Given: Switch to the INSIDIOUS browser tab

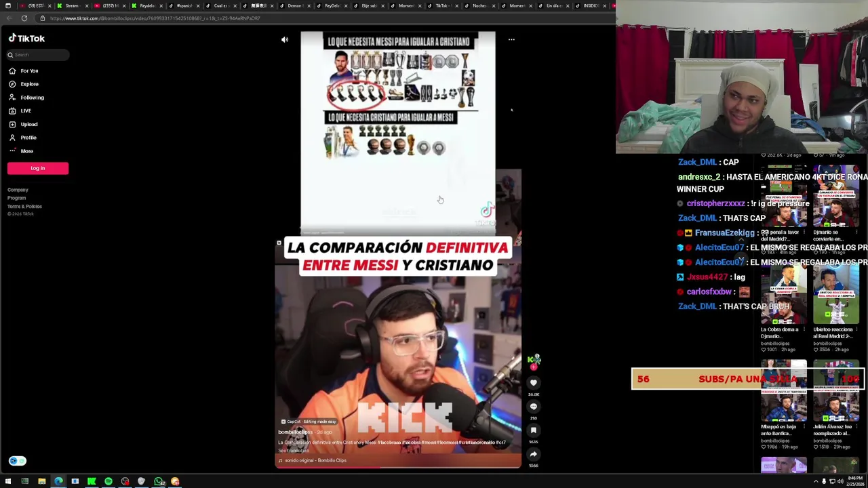Looking at the screenshot, I should pyautogui.click(x=591, y=5).
